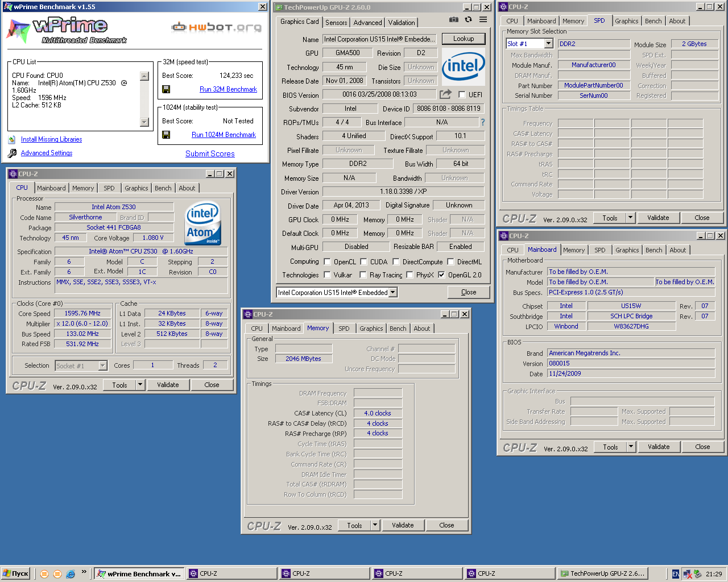Click Close button in GPU-Z
728x582 pixels.
[469, 292]
